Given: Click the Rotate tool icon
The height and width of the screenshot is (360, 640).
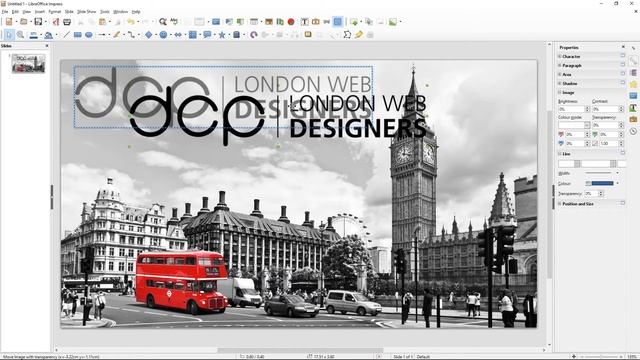Looking at the screenshot, I should click(254, 35).
